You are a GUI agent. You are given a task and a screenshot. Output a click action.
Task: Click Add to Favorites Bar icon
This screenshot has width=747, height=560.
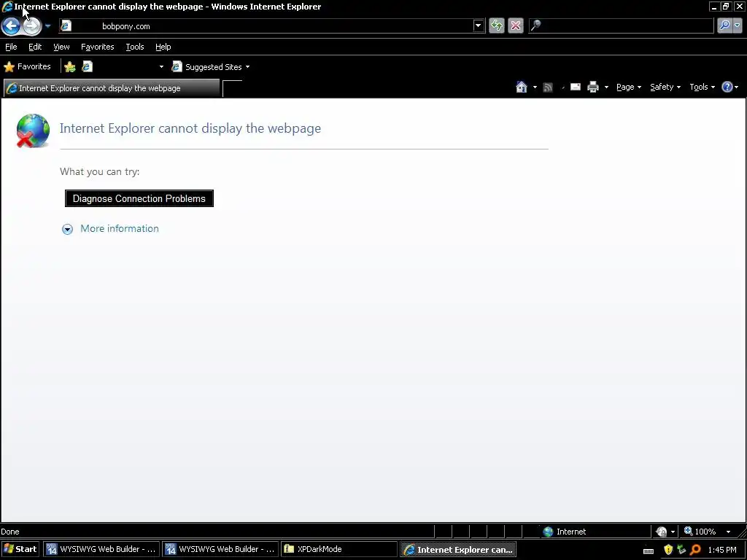click(x=70, y=66)
